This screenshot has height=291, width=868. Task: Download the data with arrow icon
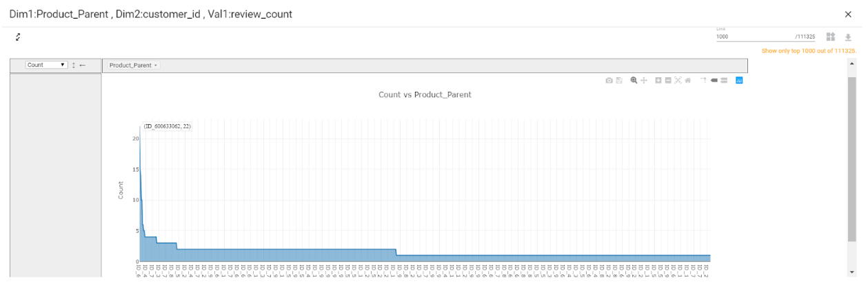click(x=849, y=37)
